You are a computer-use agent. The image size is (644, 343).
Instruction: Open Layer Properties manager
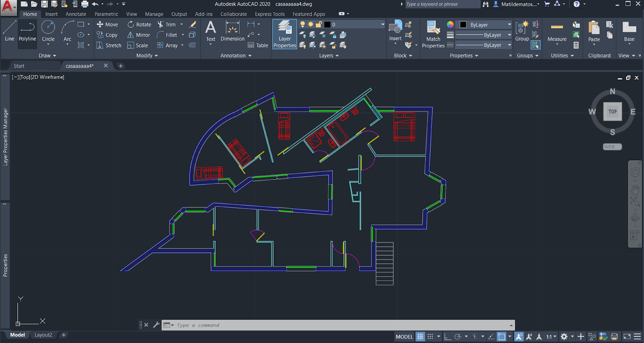tap(285, 34)
